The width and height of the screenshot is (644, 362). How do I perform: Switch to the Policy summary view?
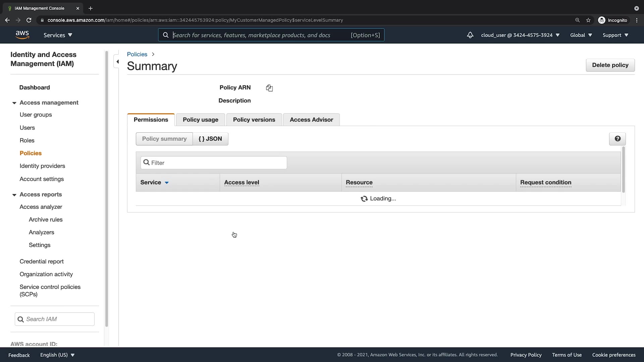tap(164, 139)
